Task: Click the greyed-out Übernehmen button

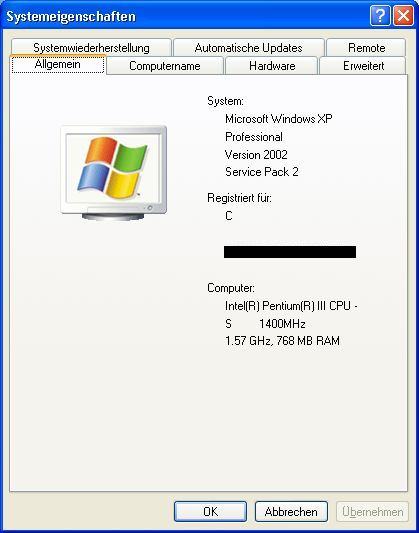Action: 372,511
